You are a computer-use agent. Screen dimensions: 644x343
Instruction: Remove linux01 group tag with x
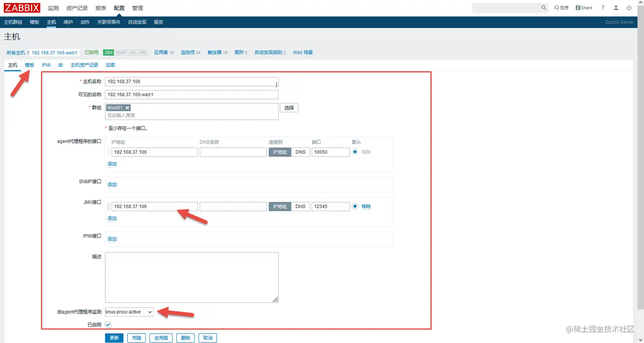[x=127, y=108]
